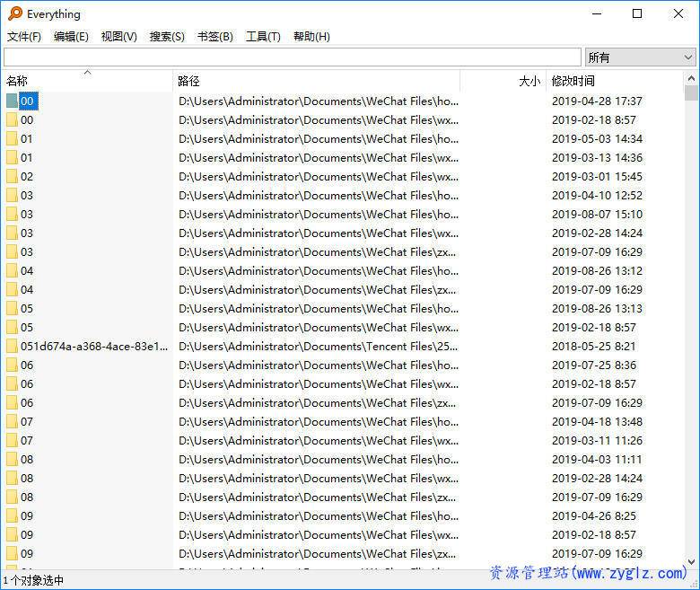Click folder icon of 09 dated 2019-04-26 8:25
Viewport: 700px width, 590px height.
12,515
